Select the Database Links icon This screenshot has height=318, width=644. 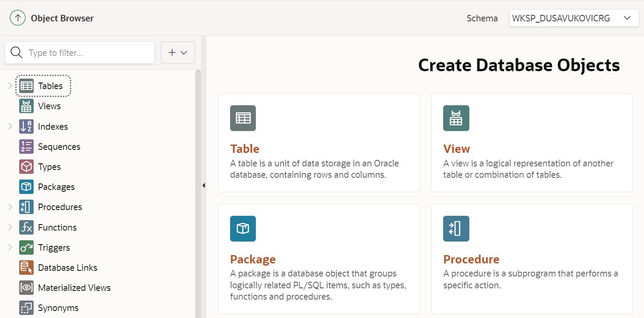coord(26,268)
